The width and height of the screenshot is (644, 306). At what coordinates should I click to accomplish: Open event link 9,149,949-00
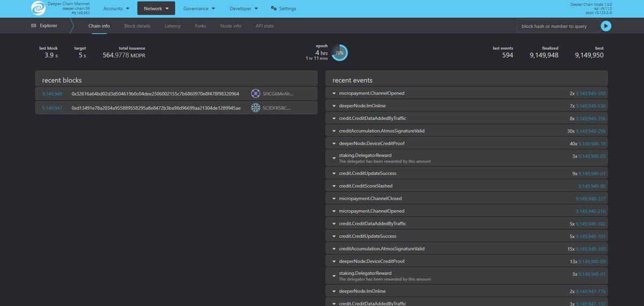[592, 186]
